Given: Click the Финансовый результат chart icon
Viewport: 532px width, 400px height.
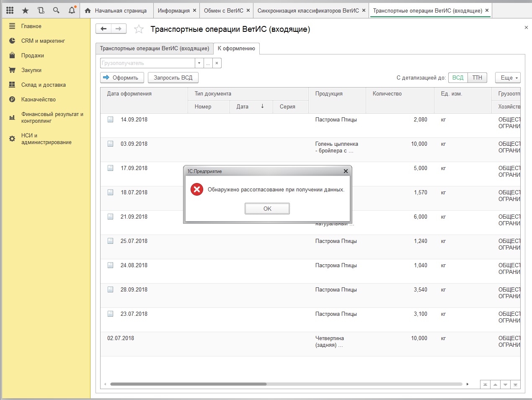Looking at the screenshot, I should pos(12,117).
